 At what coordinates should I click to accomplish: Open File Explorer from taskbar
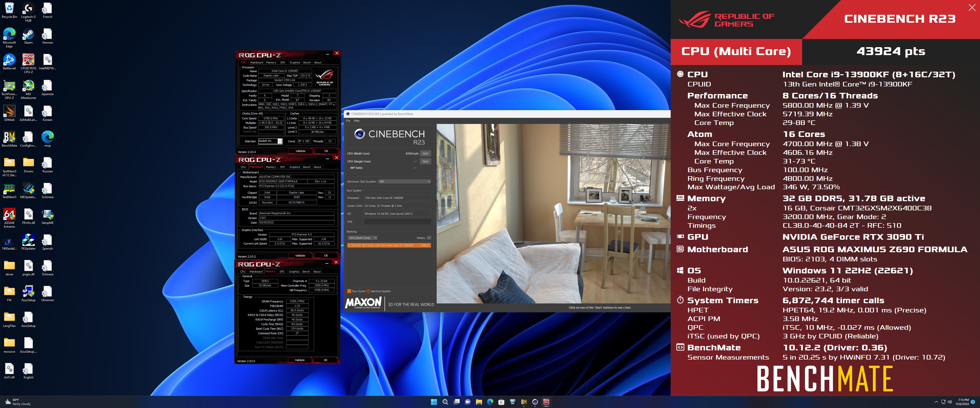[x=479, y=402]
